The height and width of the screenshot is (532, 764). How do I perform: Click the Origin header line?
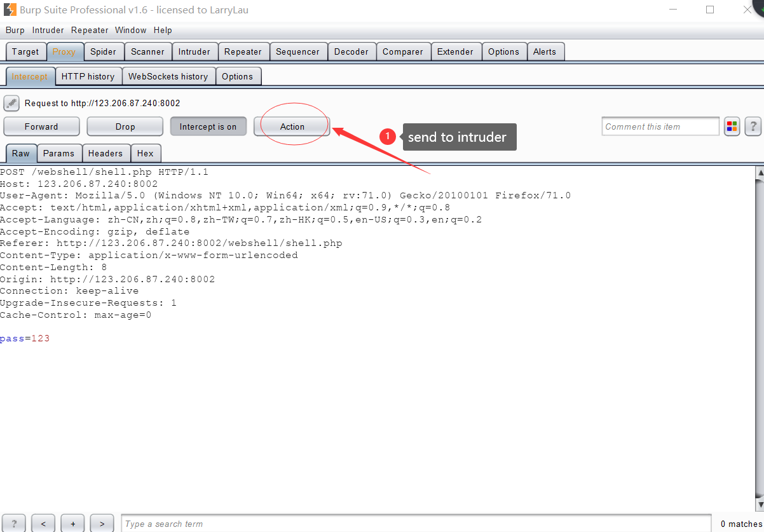107,279
